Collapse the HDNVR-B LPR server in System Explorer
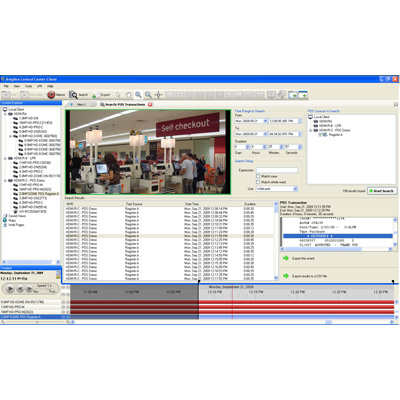Image resolution: width=400 pixels, height=400 pixels. [x=5, y=158]
